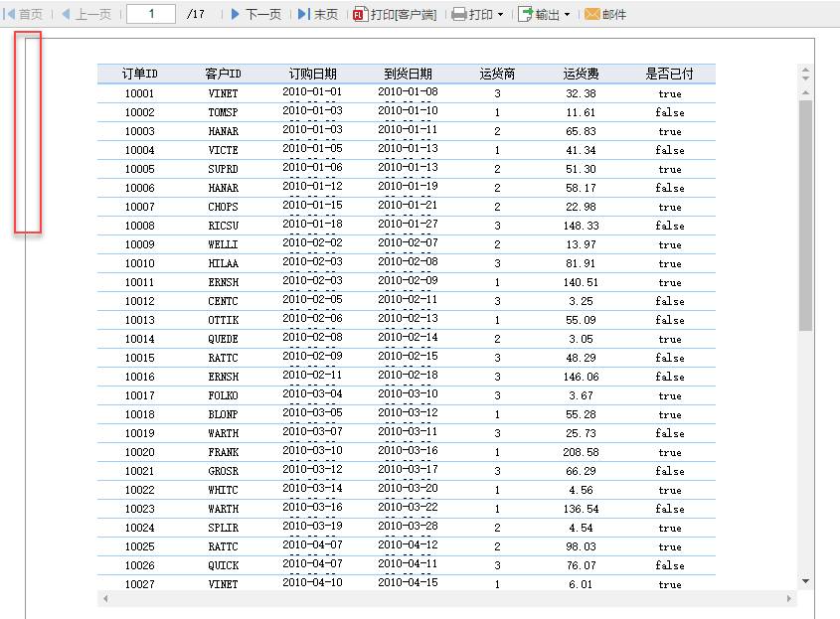The image size is (840, 619).
Task: Click the 订单ID column header
Action: pos(140,74)
